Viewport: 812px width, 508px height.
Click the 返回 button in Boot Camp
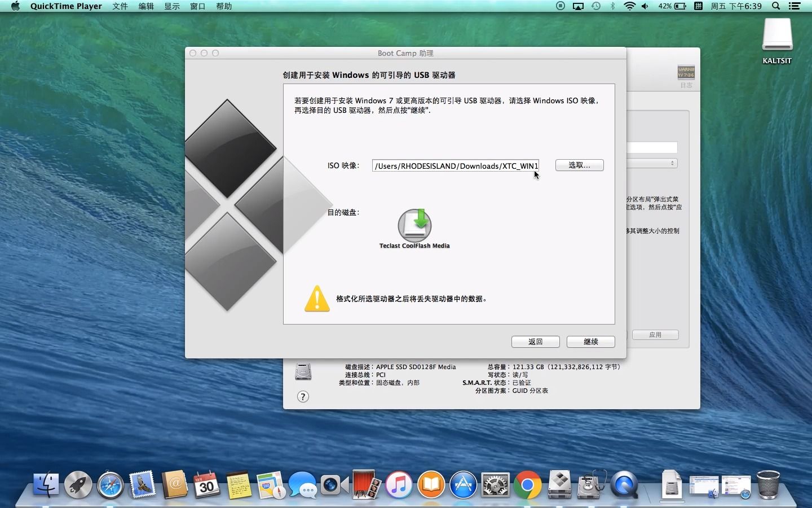coord(535,341)
